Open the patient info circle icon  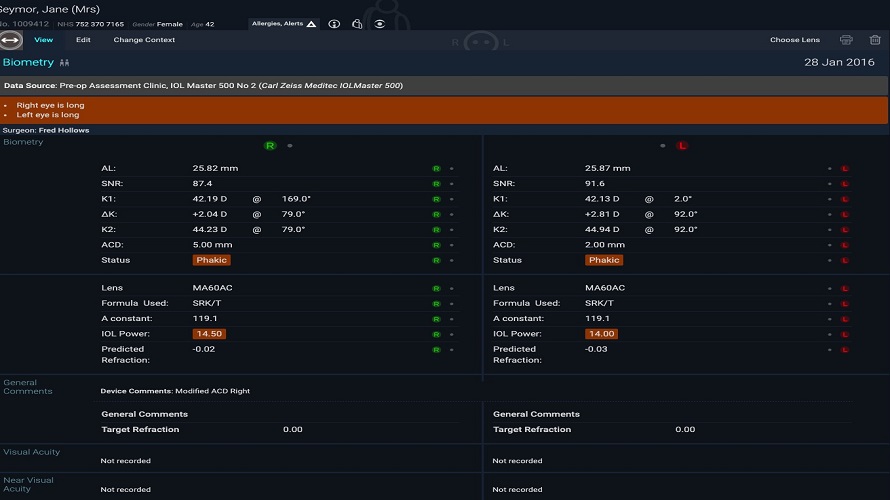334,24
